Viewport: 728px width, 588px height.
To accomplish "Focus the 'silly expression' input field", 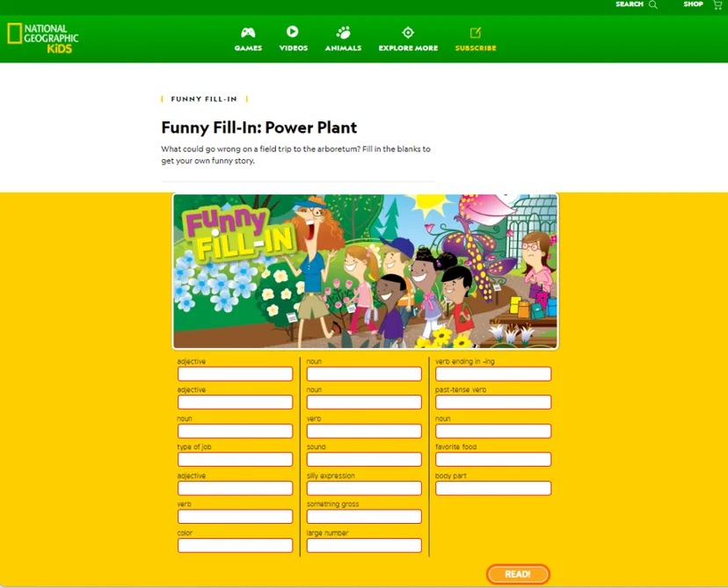I will tap(364, 488).
